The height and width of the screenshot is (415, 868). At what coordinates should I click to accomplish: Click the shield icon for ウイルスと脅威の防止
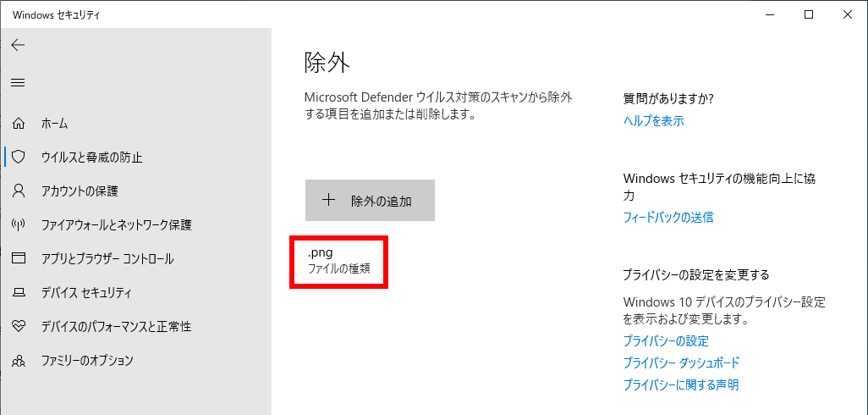pos(19,158)
